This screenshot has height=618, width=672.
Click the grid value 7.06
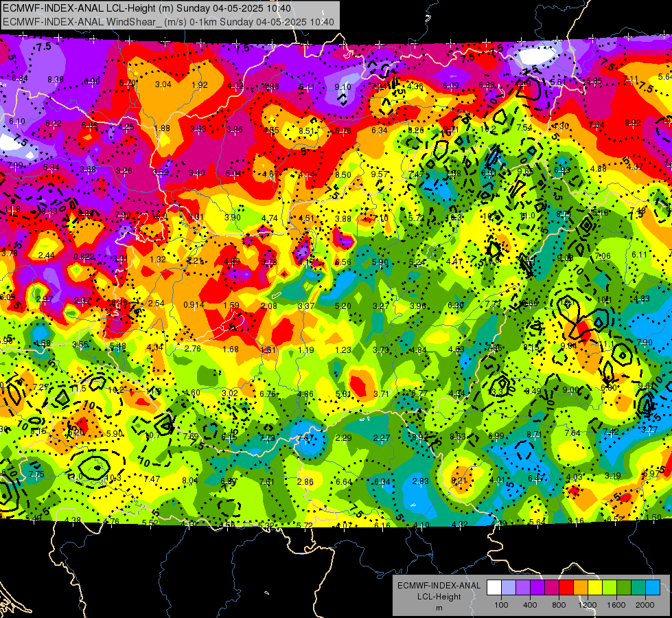coord(603,256)
